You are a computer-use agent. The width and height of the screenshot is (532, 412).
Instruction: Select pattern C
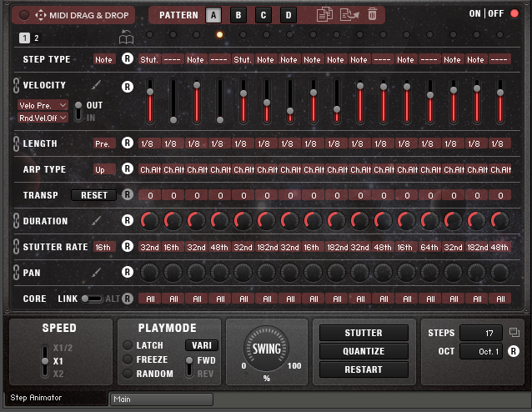[263, 15]
